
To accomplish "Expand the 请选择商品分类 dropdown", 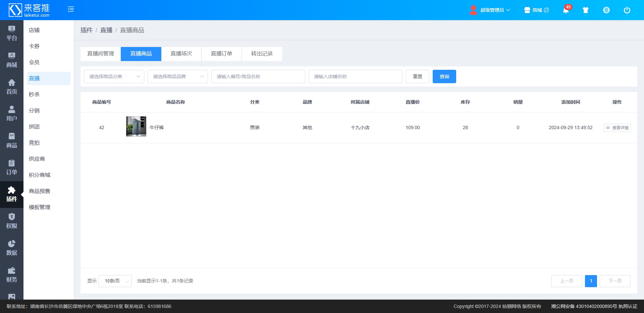I will (114, 76).
